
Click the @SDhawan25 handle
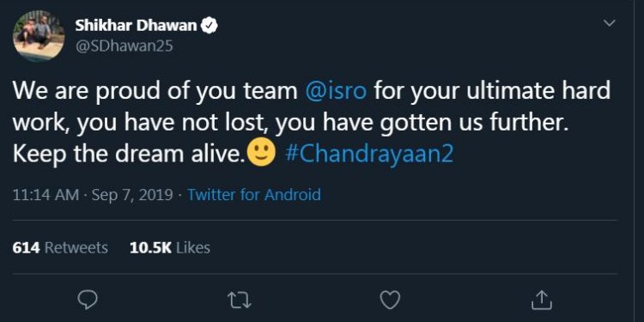pyautogui.click(x=124, y=46)
